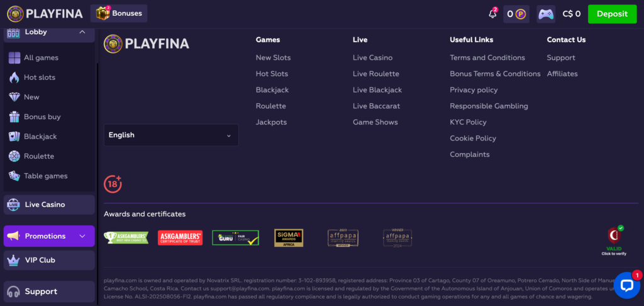The width and height of the screenshot is (644, 306).
Task: Open the Jackpots footer link
Action: point(271,122)
